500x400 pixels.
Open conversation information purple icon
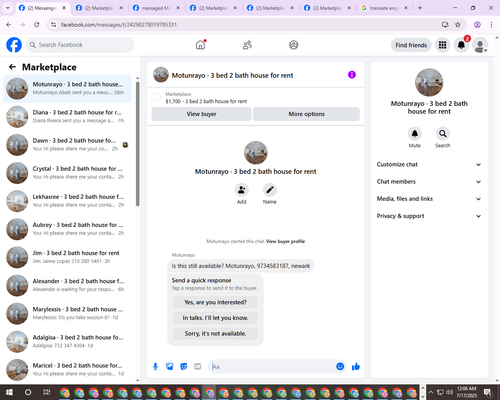pos(352,75)
